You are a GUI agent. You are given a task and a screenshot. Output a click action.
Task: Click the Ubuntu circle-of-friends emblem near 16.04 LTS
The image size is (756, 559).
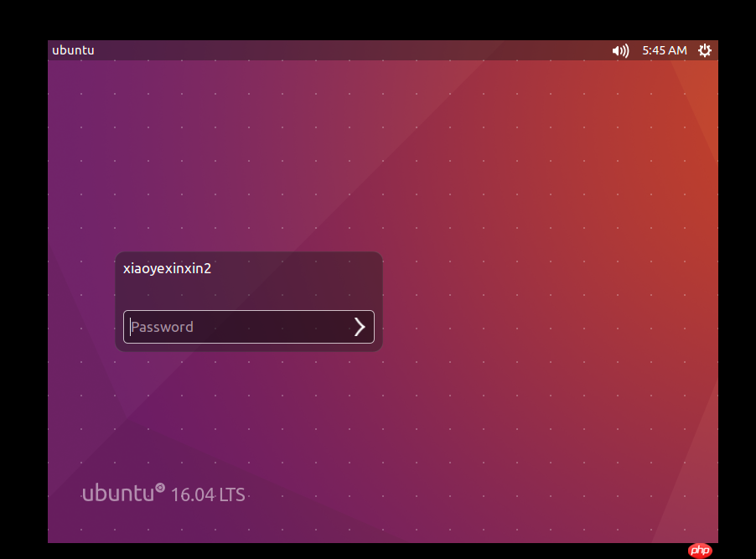coord(158,486)
